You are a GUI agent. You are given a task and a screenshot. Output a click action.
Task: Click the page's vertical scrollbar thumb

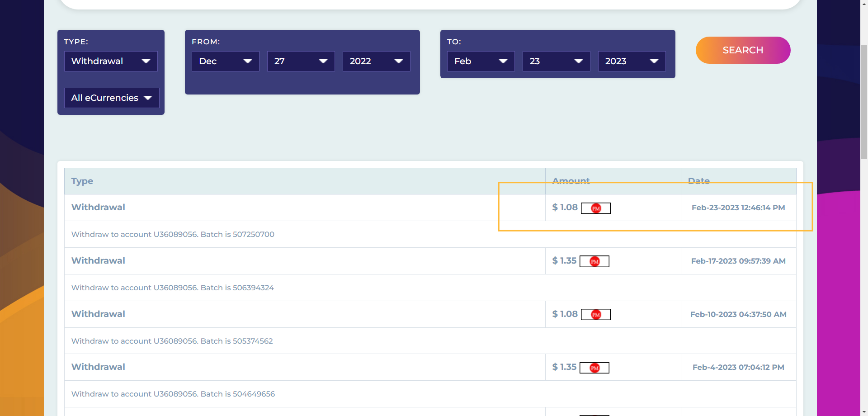pos(864,102)
